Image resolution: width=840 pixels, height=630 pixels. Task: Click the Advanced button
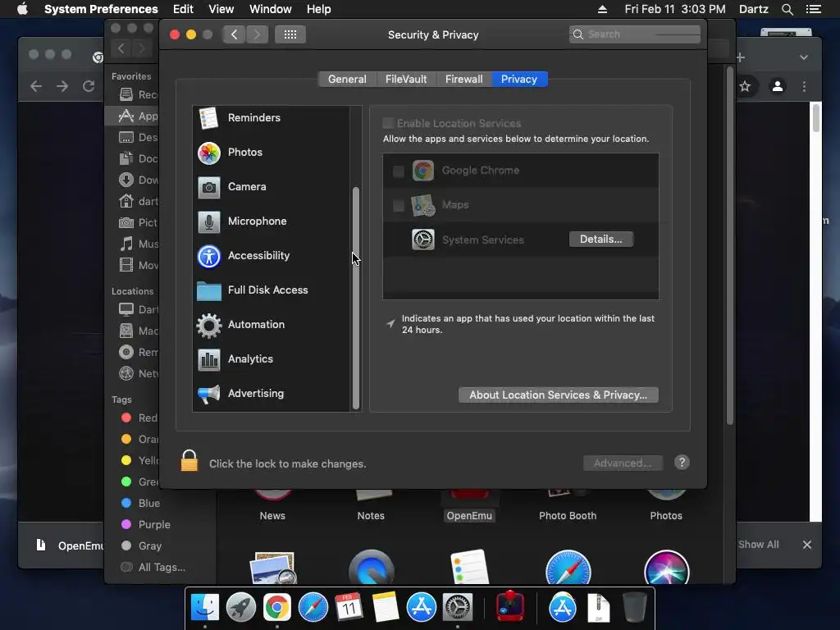623,463
